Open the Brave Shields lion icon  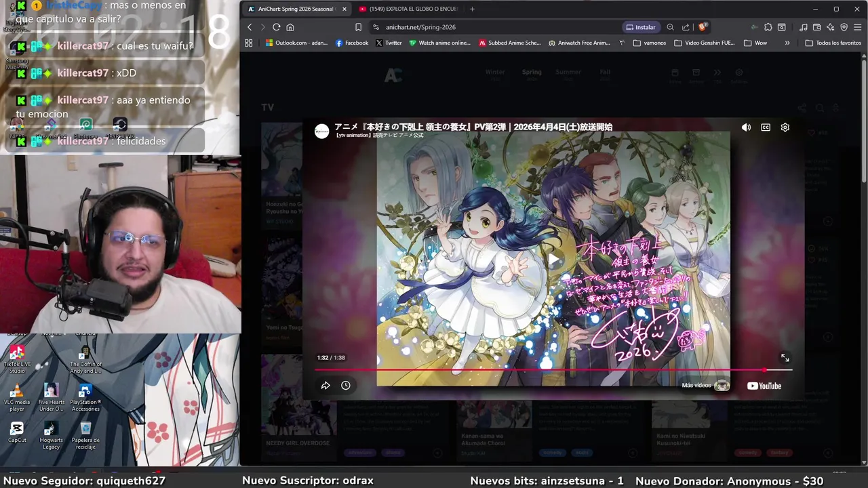[x=703, y=27]
